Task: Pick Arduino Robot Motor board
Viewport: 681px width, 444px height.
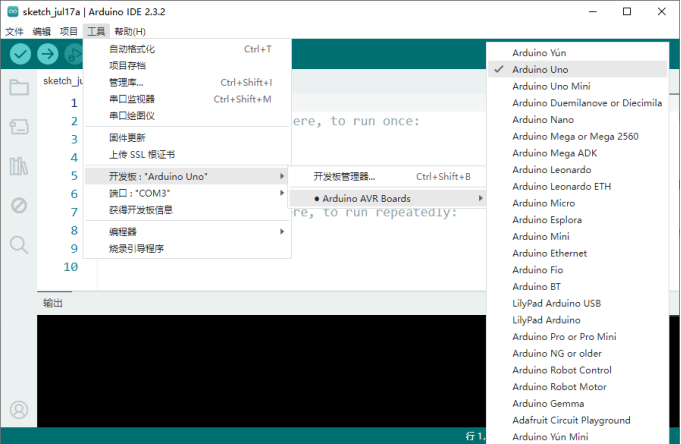Action: coord(578,387)
